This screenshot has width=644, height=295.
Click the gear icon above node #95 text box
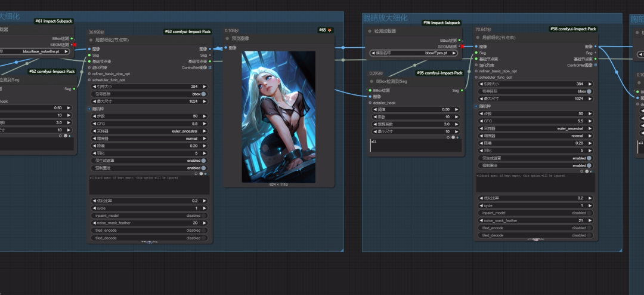(453, 137)
